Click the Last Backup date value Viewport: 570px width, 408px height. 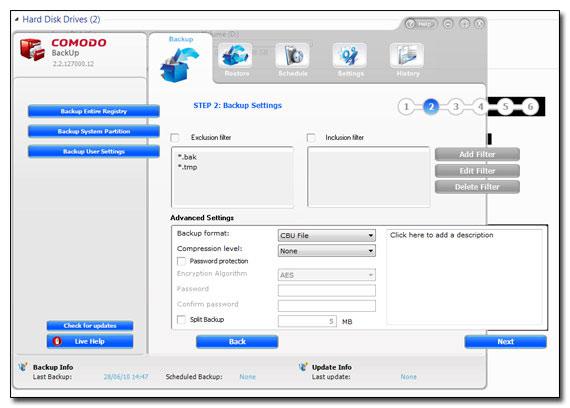[126, 377]
